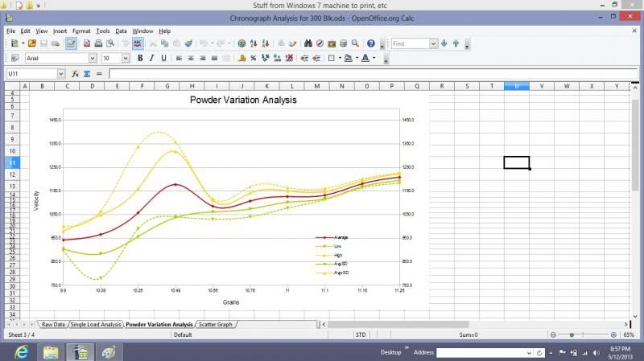Toggle Edit File mode

71,43
